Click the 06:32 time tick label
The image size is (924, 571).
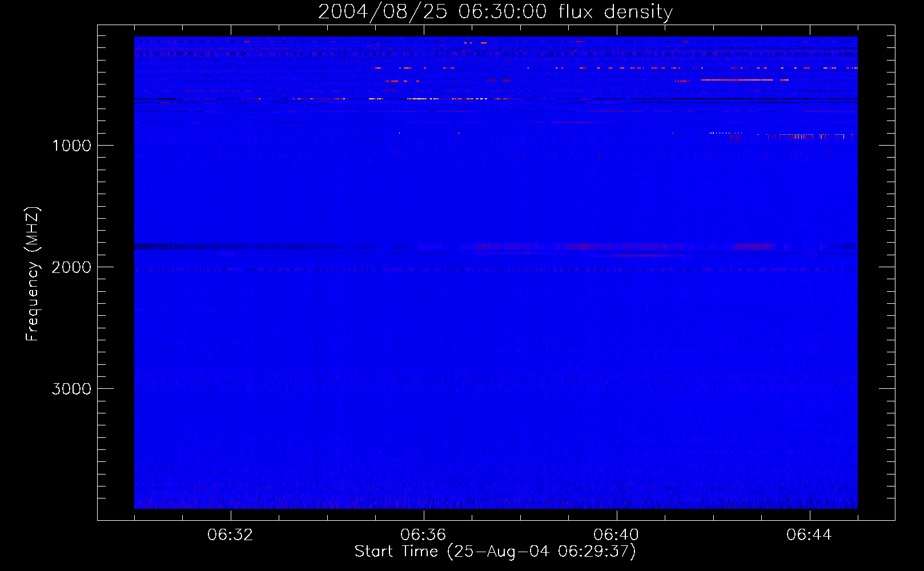click(x=230, y=535)
